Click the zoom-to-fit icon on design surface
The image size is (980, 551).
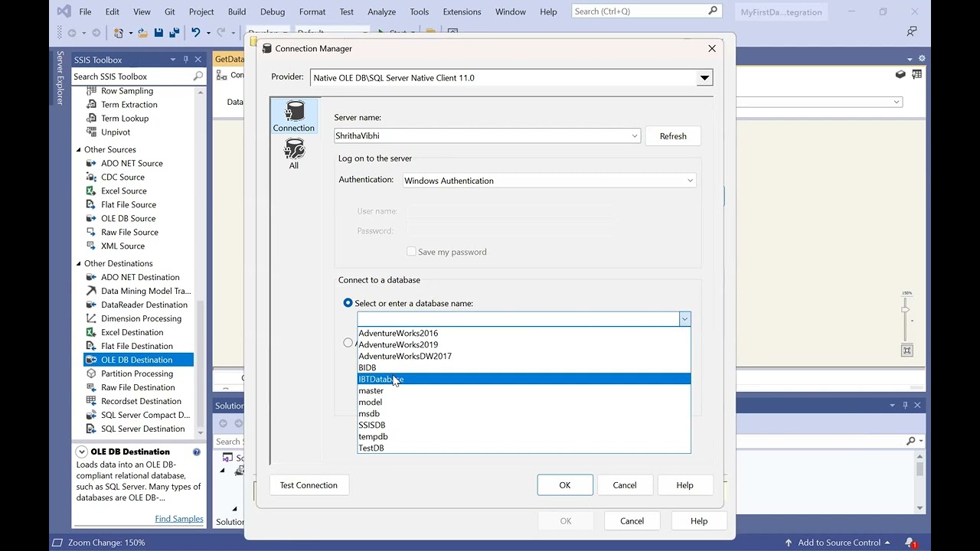coord(907,350)
